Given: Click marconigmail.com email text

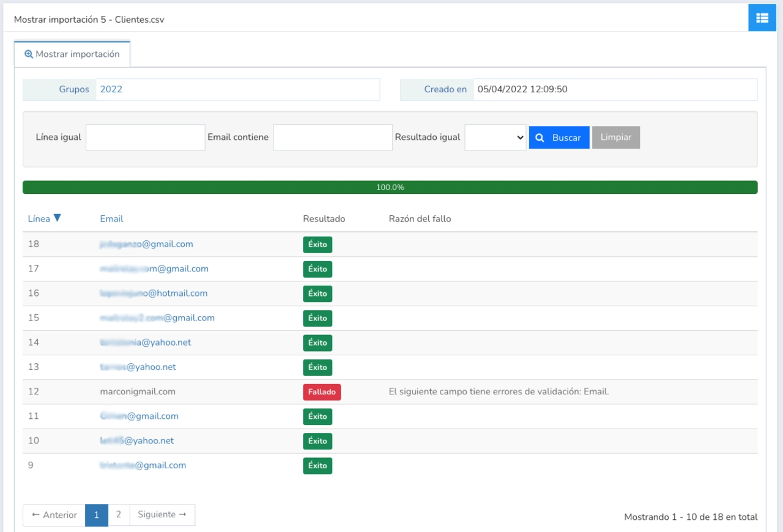Looking at the screenshot, I should click(138, 391).
